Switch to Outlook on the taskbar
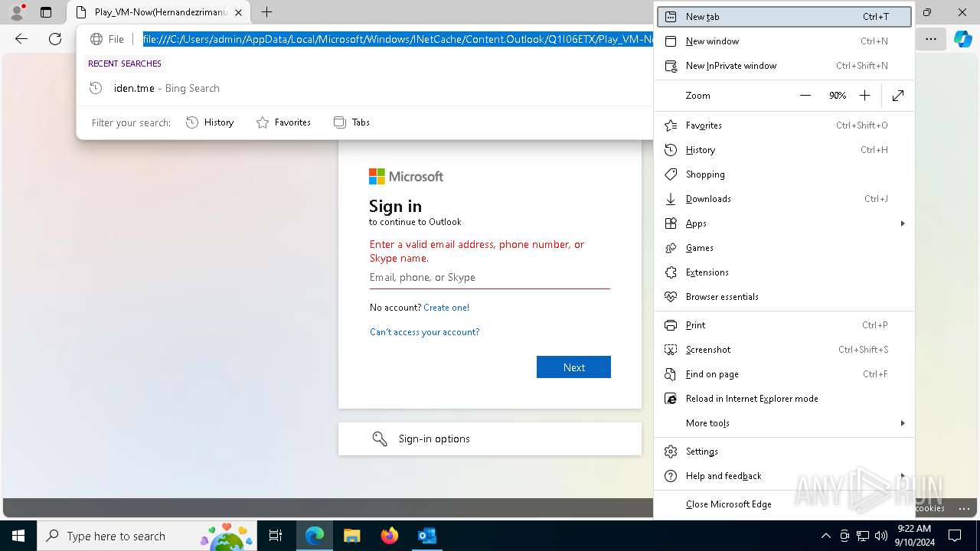The width and height of the screenshot is (980, 551). click(x=427, y=536)
